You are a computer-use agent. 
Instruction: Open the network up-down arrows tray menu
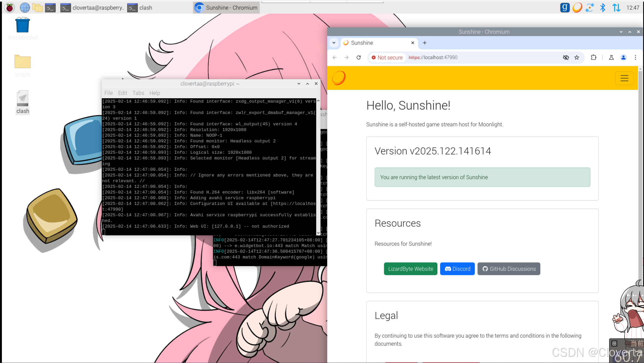(616, 8)
